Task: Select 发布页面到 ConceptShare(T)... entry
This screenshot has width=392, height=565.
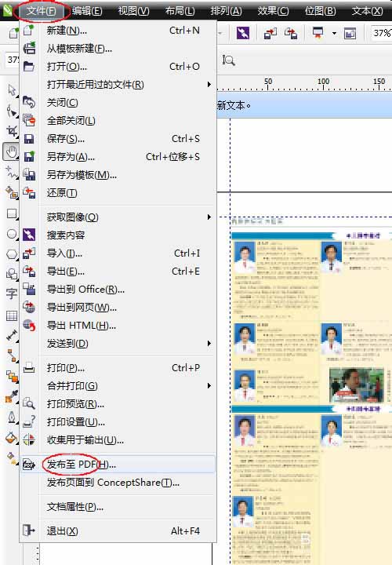Action: pyautogui.click(x=118, y=482)
